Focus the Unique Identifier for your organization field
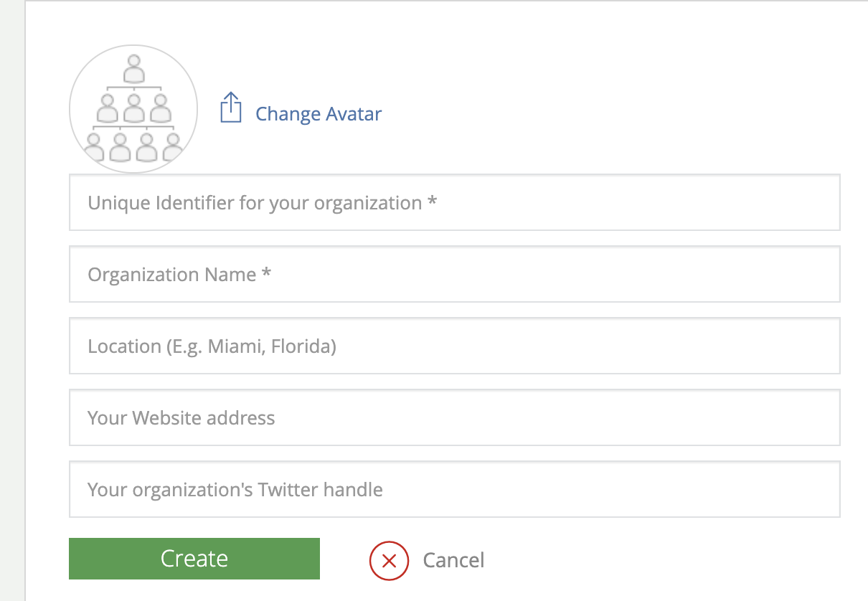The height and width of the screenshot is (601, 868). pos(455,202)
